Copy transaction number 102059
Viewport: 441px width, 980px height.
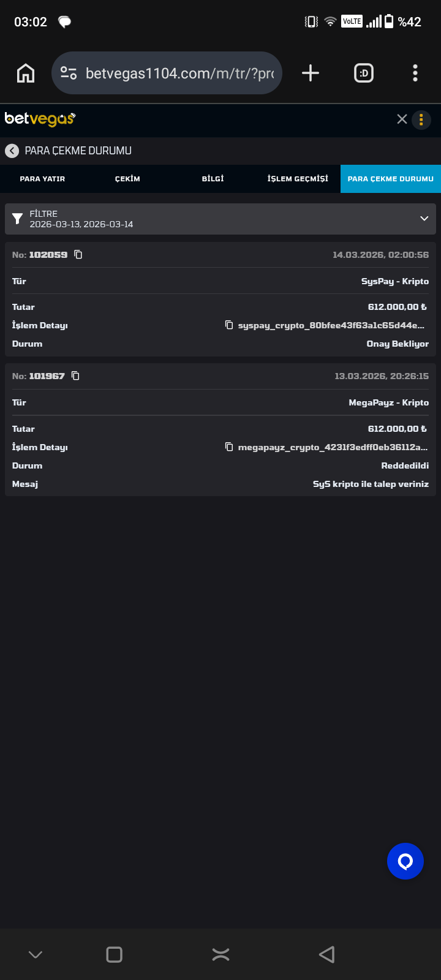[78, 254]
